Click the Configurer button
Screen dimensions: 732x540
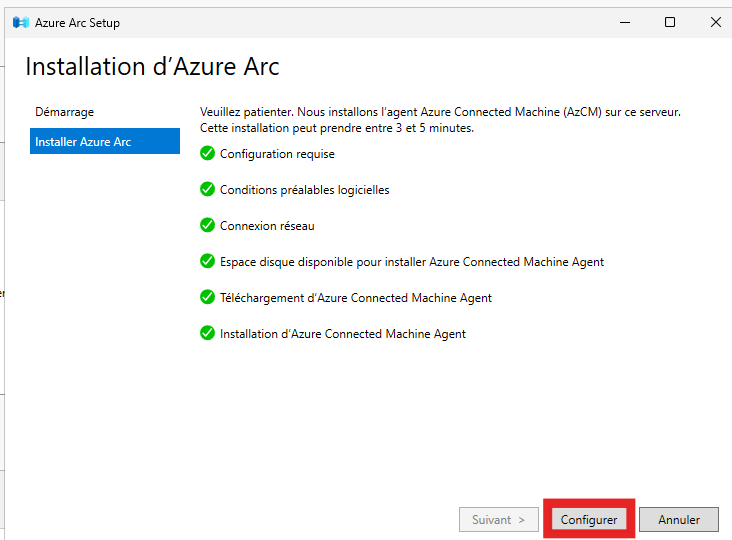pos(589,519)
